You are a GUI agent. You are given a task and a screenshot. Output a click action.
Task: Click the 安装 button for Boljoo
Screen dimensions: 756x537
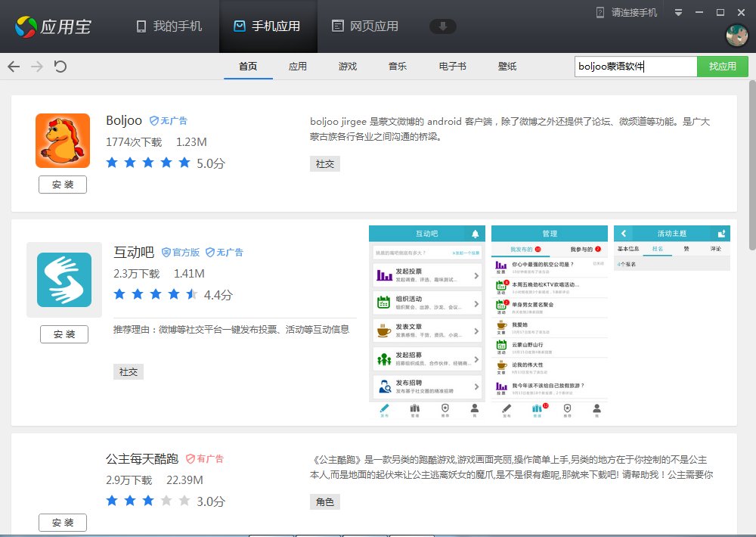(62, 184)
